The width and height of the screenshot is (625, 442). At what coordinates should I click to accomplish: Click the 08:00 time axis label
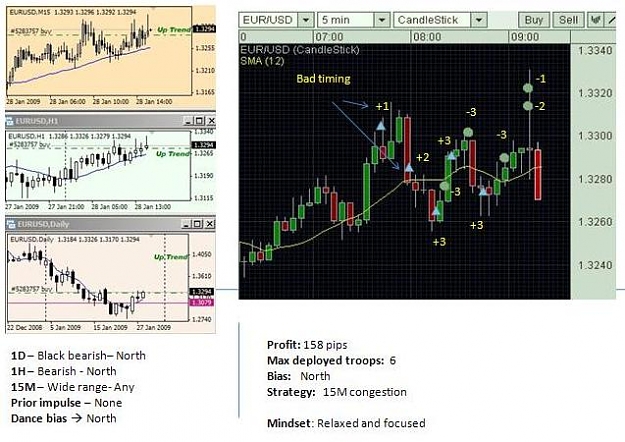point(427,37)
